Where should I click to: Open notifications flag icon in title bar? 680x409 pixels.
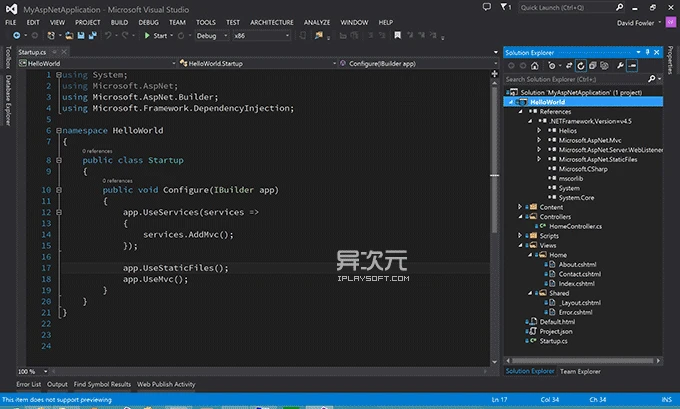coord(506,7)
